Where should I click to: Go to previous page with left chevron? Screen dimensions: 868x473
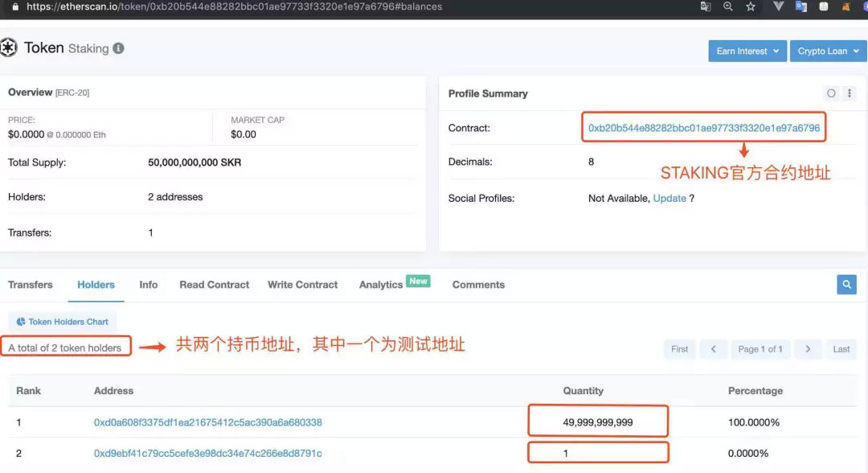(x=713, y=349)
